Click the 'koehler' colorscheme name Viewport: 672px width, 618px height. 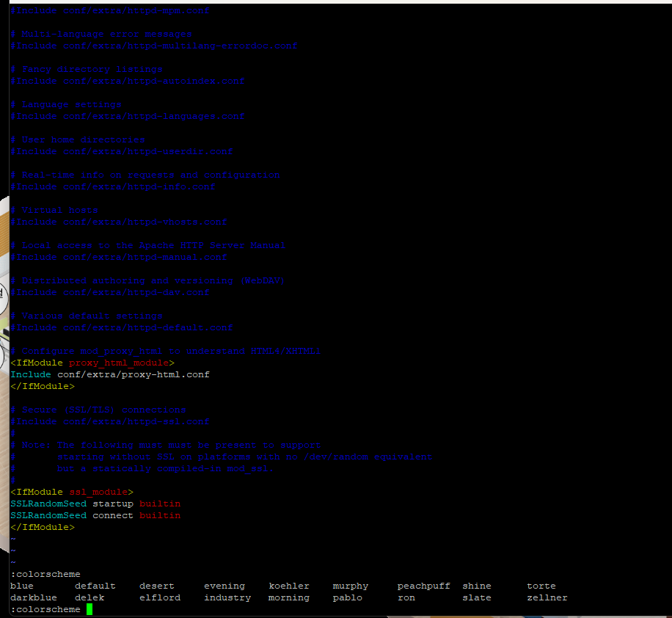(x=289, y=586)
